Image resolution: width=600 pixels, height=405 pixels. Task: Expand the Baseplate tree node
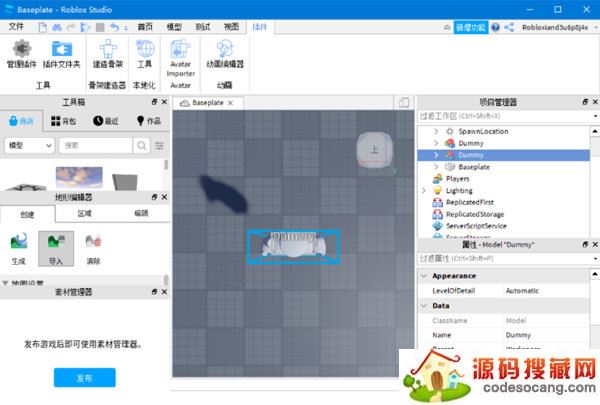coord(436,167)
